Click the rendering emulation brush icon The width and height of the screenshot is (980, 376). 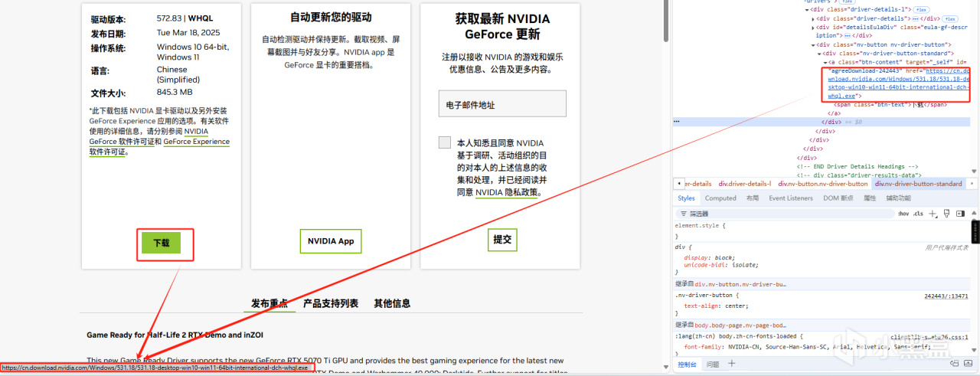(x=946, y=214)
